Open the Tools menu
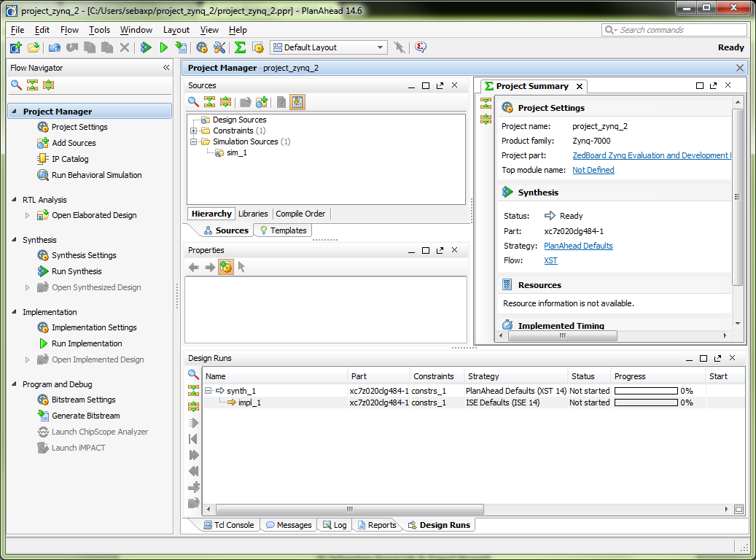Image resolution: width=756 pixels, height=560 pixels. [x=99, y=30]
